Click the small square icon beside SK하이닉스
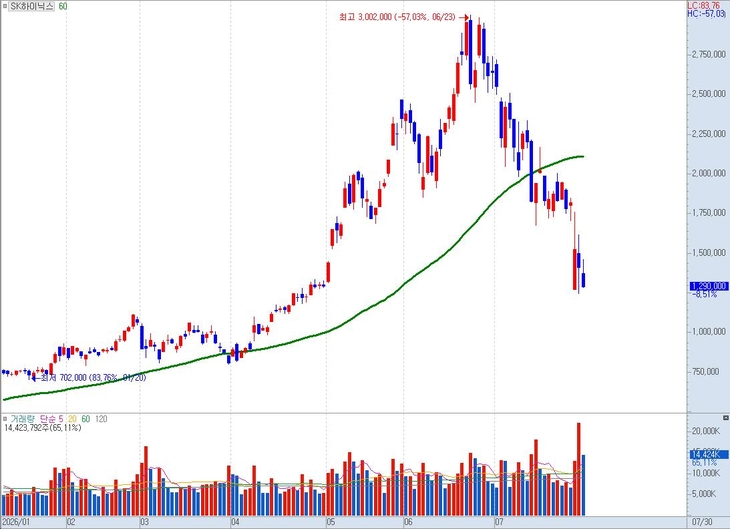Viewport: 730px width, 529px height. (x=6, y=7)
